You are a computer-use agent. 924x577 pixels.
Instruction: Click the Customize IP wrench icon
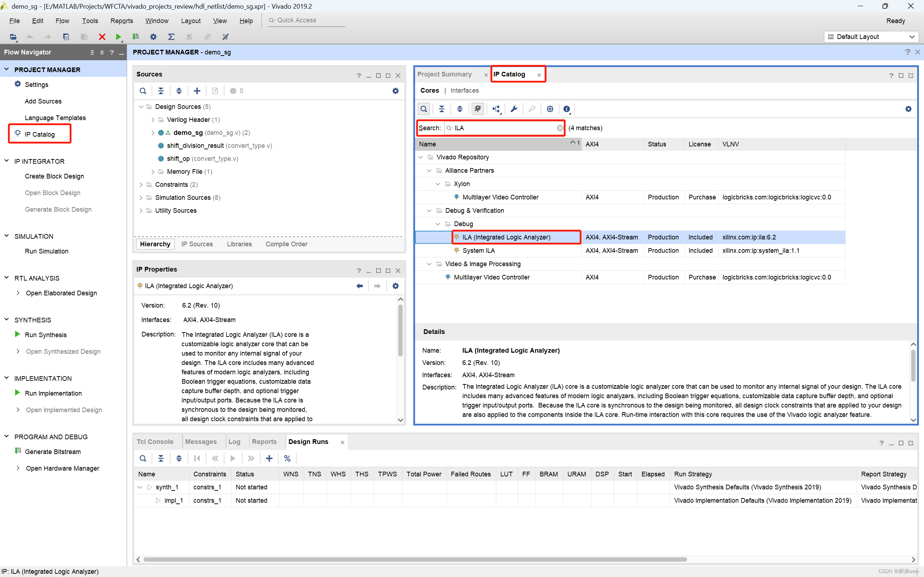pos(514,109)
